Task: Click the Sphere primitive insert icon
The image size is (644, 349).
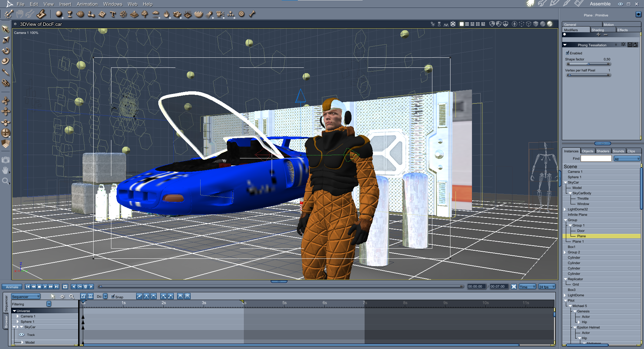Action: point(59,14)
